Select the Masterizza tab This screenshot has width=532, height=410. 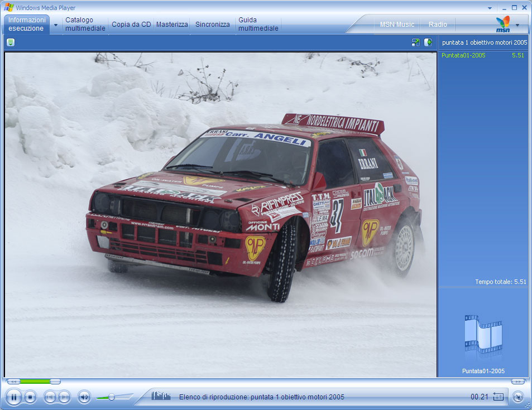click(x=172, y=25)
